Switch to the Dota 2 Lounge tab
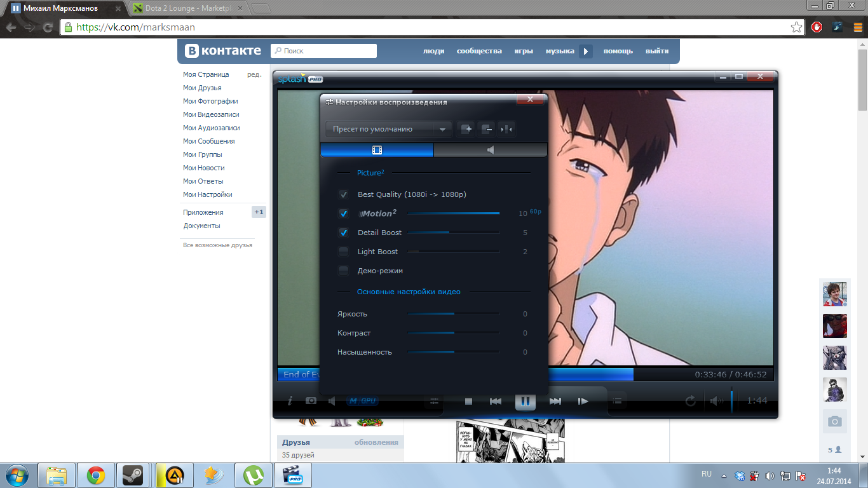The width and height of the screenshot is (868, 488). click(189, 8)
